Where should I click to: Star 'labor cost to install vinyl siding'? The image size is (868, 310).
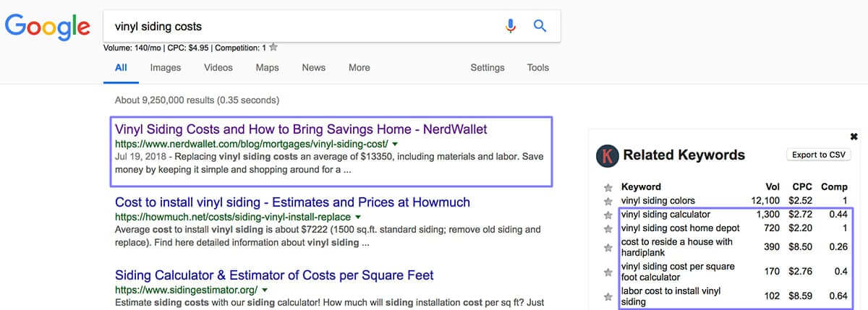(x=608, y=297)
